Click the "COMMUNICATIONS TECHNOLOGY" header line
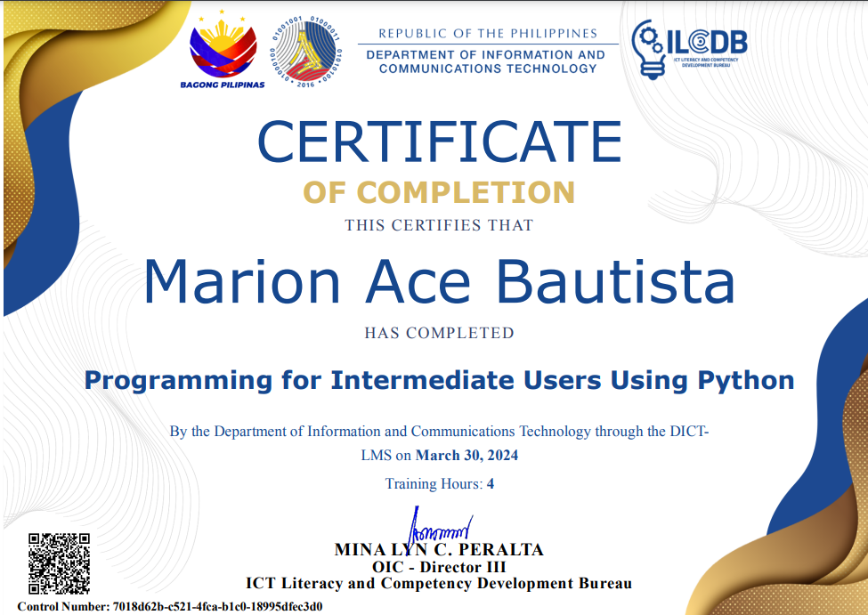Viewport: 868px width, 615px height. (488, 69)
